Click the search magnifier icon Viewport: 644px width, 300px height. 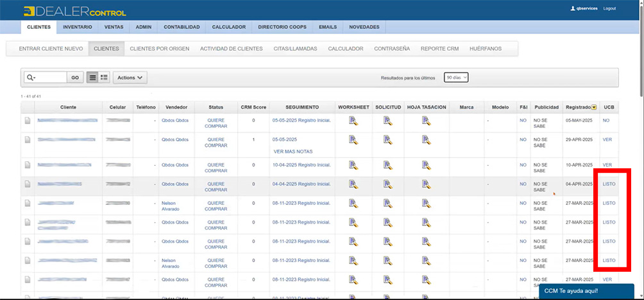tap(30, 77)
